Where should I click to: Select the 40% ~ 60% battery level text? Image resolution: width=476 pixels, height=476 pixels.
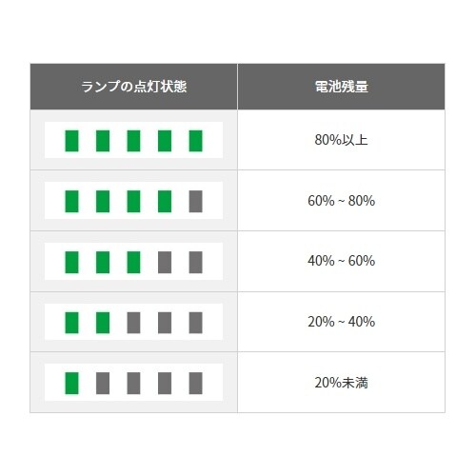341,261
